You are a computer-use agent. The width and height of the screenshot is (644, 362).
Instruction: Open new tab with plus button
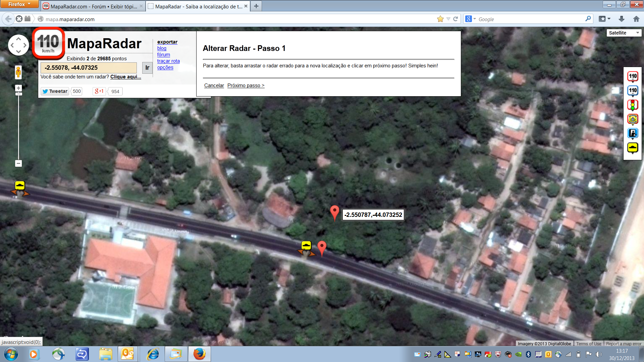[x=256, y=6]
